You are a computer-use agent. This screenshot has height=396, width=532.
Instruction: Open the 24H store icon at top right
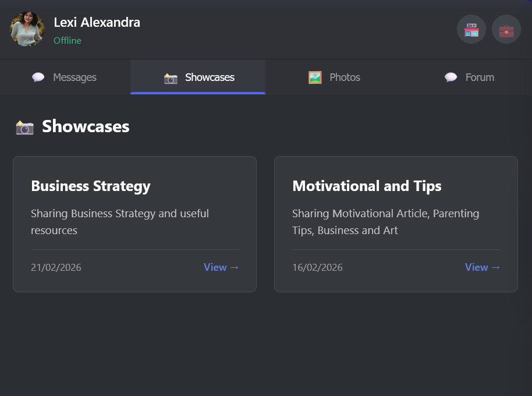471,29
